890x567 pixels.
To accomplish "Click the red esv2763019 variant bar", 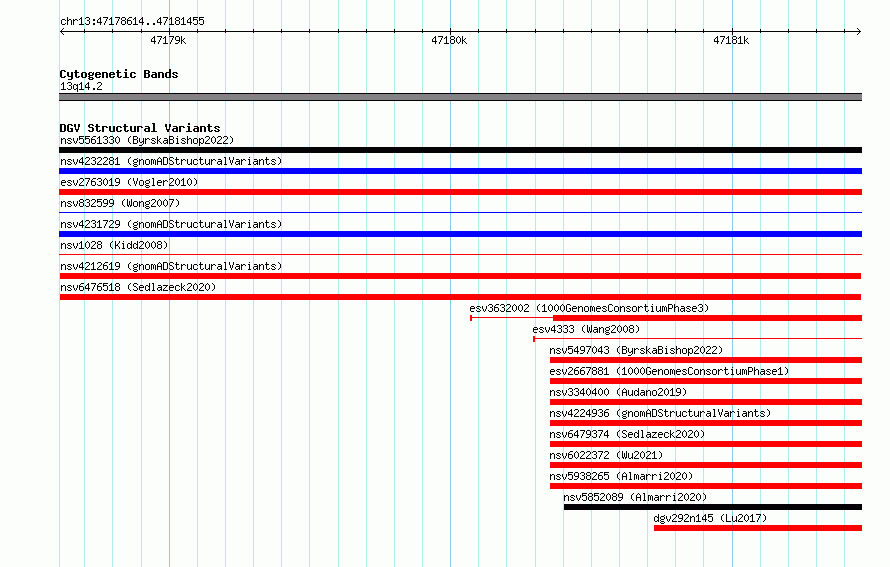I will click(460, 192).
